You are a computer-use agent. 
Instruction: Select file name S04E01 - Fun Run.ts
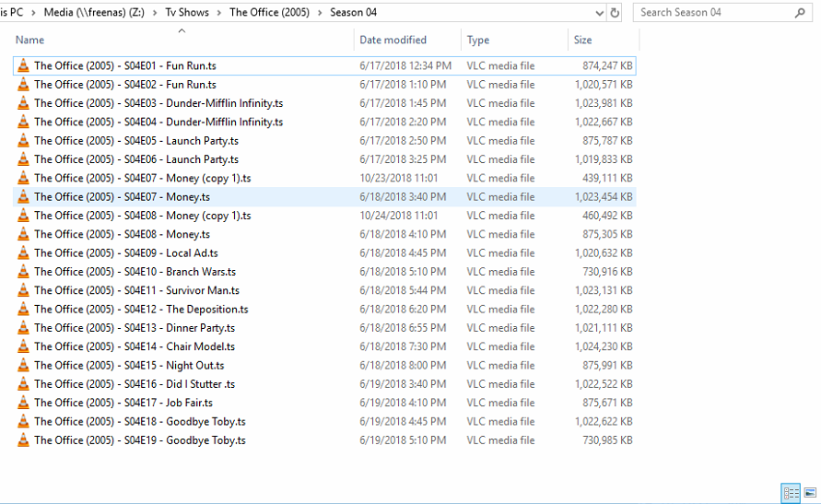click(x=125, y=65)
